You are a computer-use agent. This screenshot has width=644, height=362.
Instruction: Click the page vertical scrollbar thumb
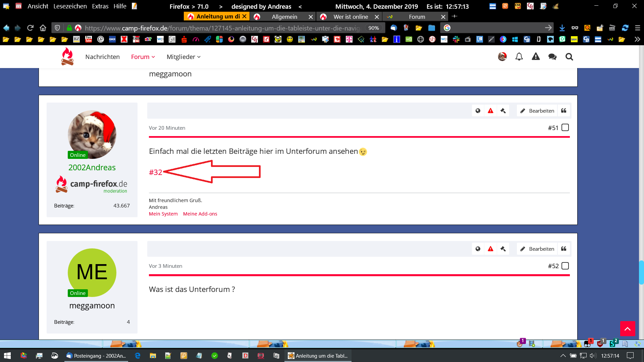pos(641,272)
